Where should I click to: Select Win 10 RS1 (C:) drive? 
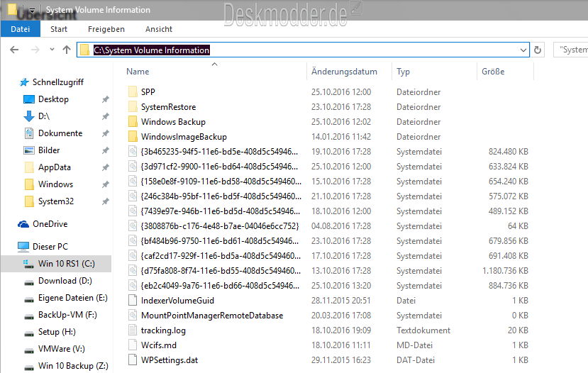56,264
